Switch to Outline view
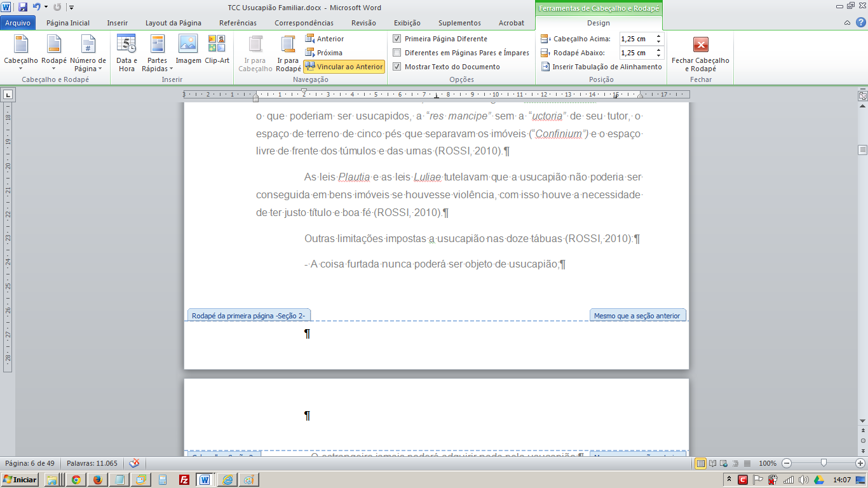Screen dimensions: 868x488 click(x=736, y=463)
